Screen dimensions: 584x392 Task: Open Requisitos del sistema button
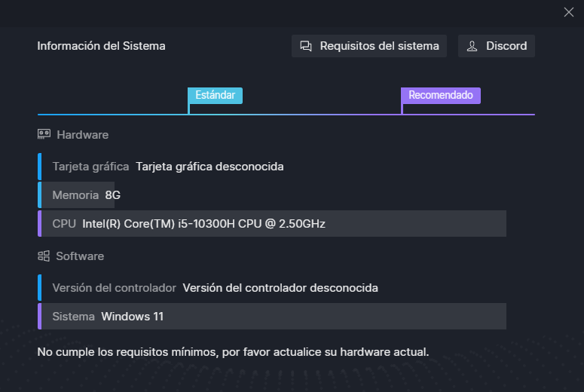pos(368,46)
